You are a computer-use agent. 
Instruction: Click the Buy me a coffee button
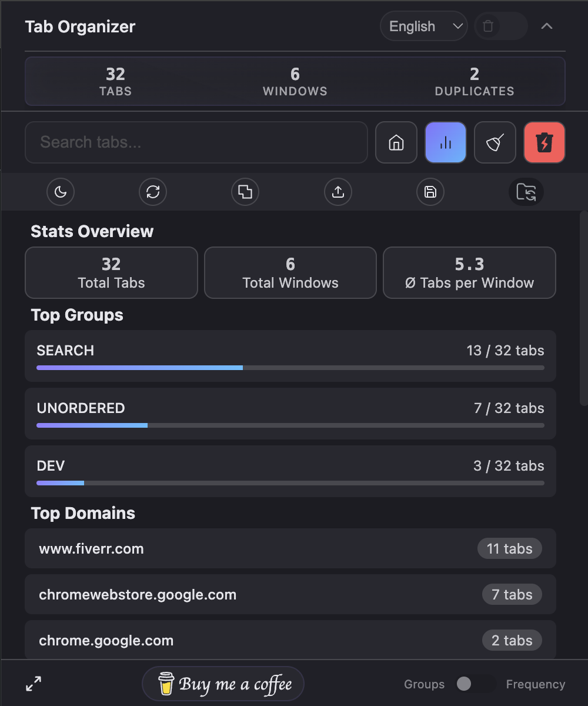(223, 684)
